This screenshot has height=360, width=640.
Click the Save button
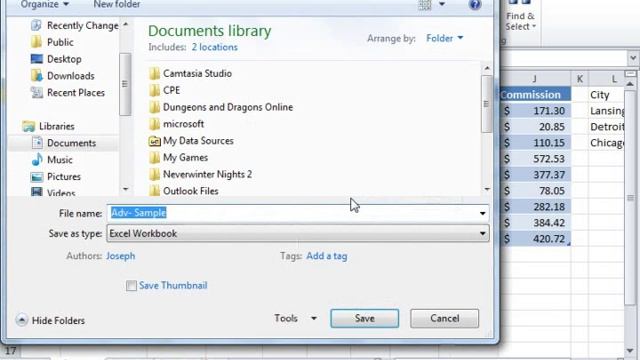tap(364, 318)
